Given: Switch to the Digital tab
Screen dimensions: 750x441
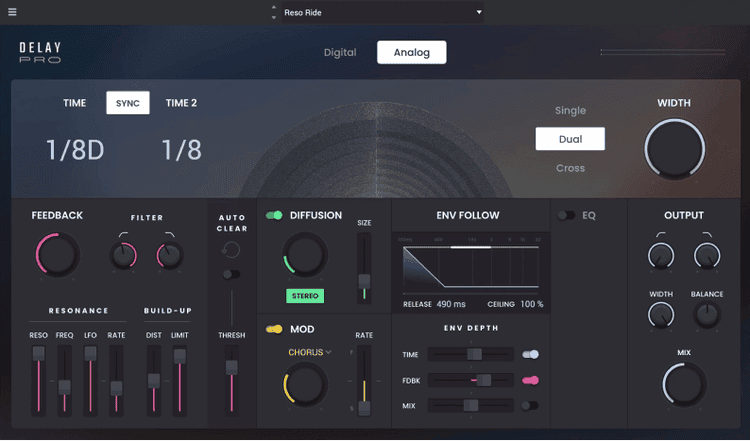Looking at the screenshot, I should (340, 53).
